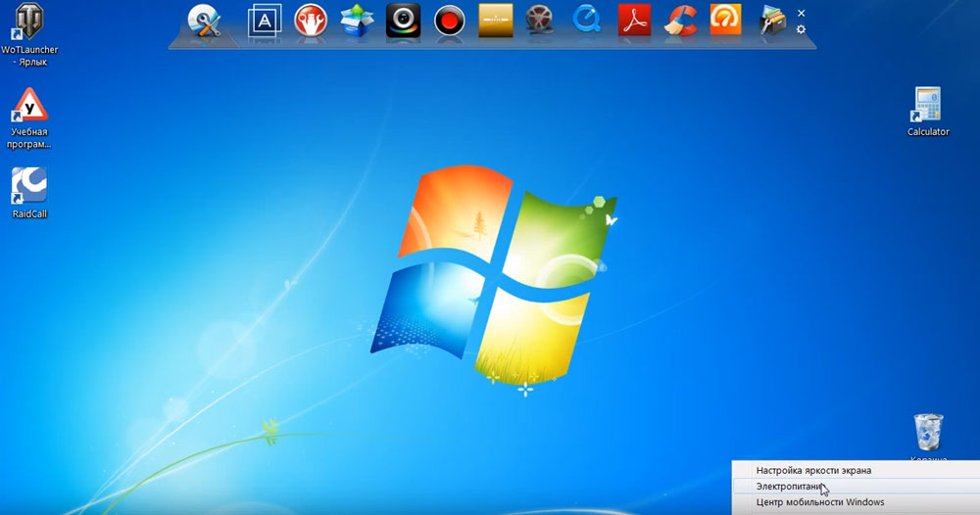This screenshot has height=515, width=980.
Task: Open the blue box with green arrow icon
Action: click(357, 21)
